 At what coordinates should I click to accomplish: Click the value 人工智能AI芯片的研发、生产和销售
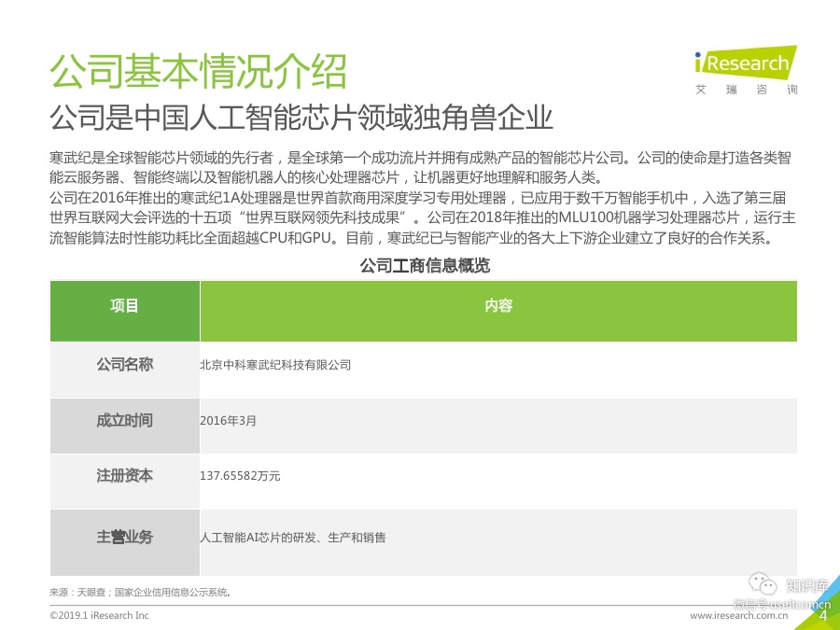coord(292,538)
